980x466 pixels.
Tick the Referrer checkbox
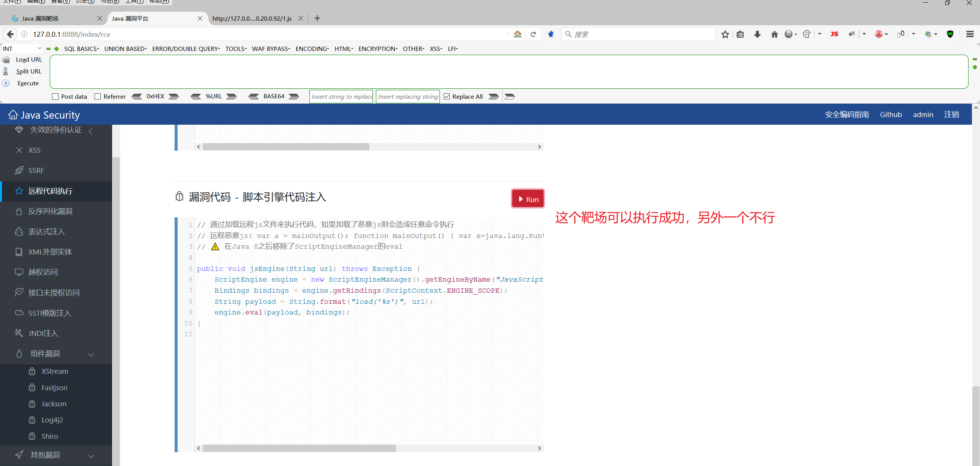point(98,96)
